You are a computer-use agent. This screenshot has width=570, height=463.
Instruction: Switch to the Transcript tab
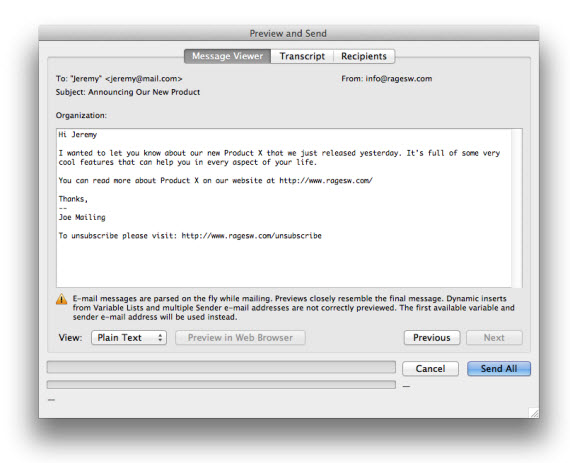pos(302,56)
